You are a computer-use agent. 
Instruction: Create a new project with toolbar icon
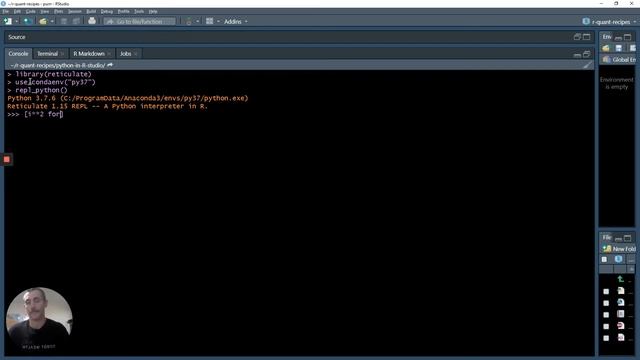coord(27,21)
